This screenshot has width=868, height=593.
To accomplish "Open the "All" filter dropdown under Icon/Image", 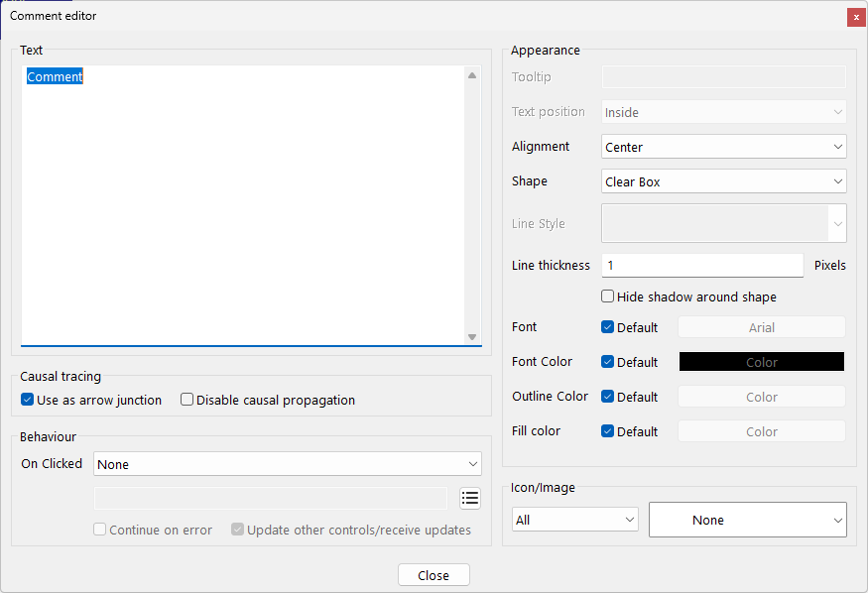I will click(574, 519).
